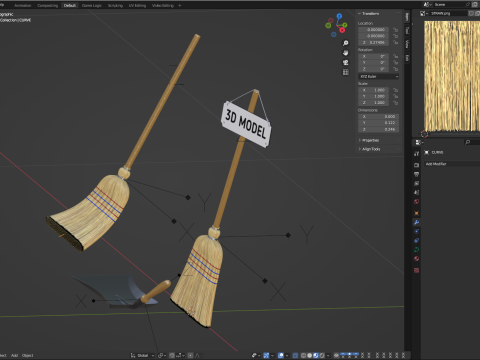Select wireframe viewport shading mode

click(303, 355)
